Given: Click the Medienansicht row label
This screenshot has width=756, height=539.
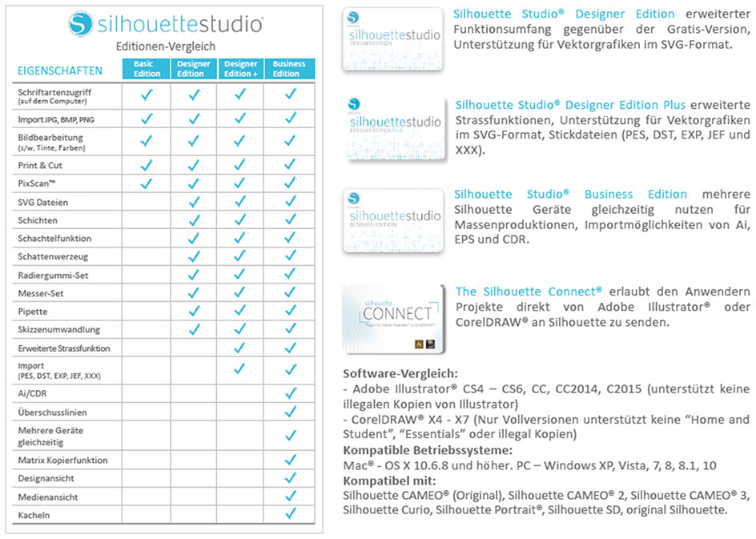Looking at the screenshot, I should pos(48,497).
